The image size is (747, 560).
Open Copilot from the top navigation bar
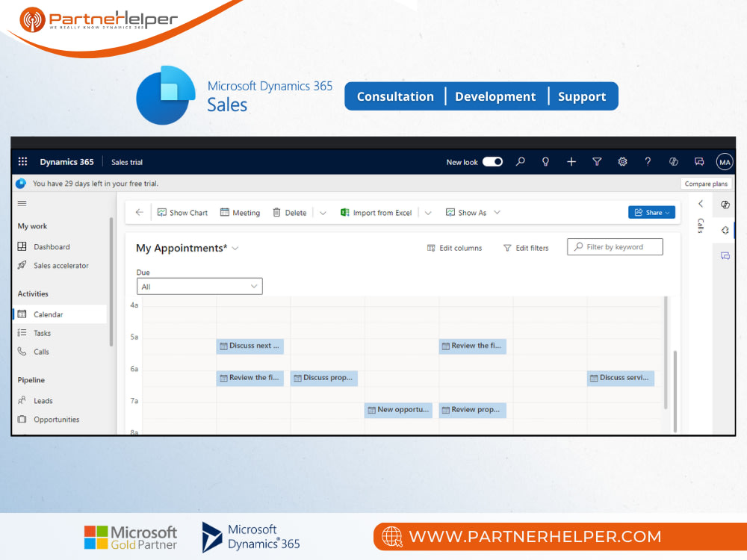tap(673, 161)
